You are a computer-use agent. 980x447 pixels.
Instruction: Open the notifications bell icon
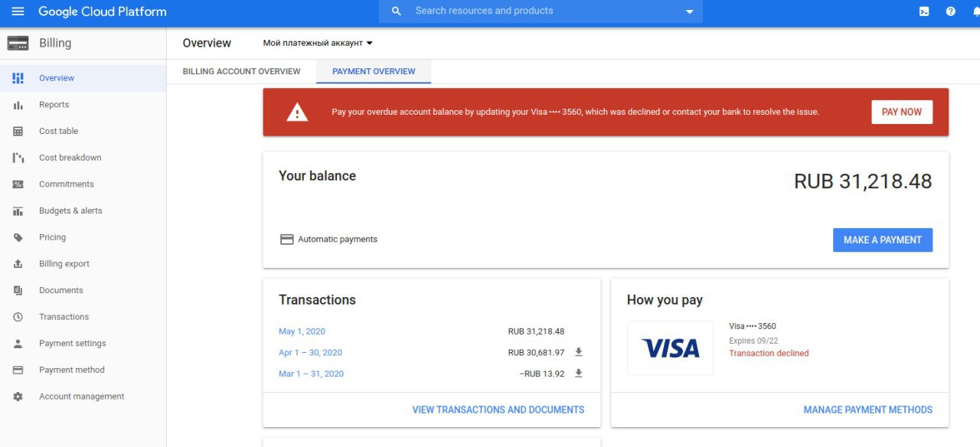(976, 11)
